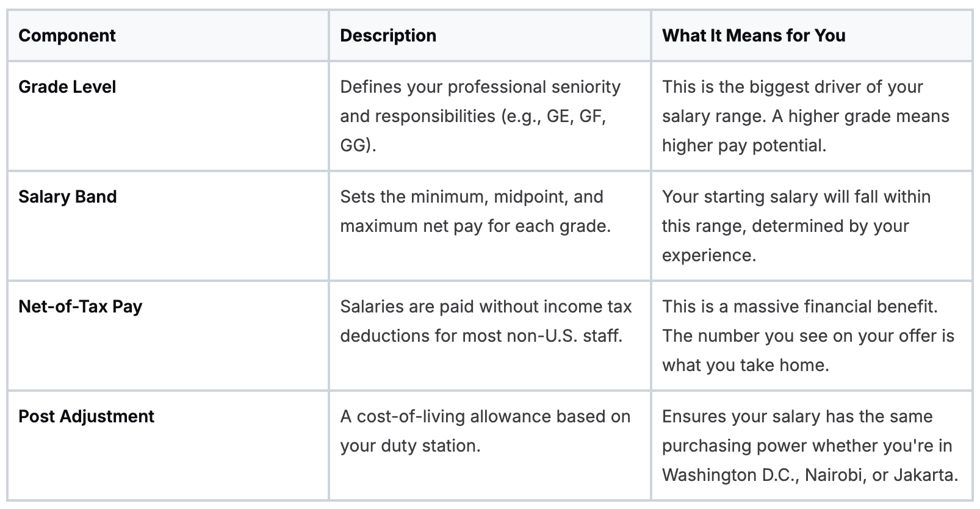
Task: Select the Salary Band row label
Action: click(68, 197)
